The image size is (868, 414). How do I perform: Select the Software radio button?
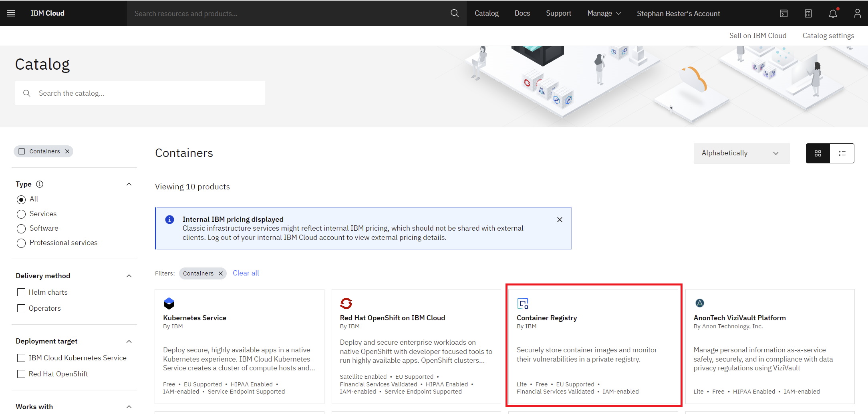[x=21, y=229]
